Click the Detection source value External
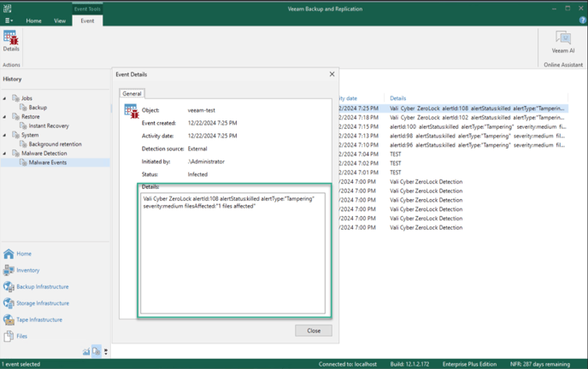 [197, 149]
